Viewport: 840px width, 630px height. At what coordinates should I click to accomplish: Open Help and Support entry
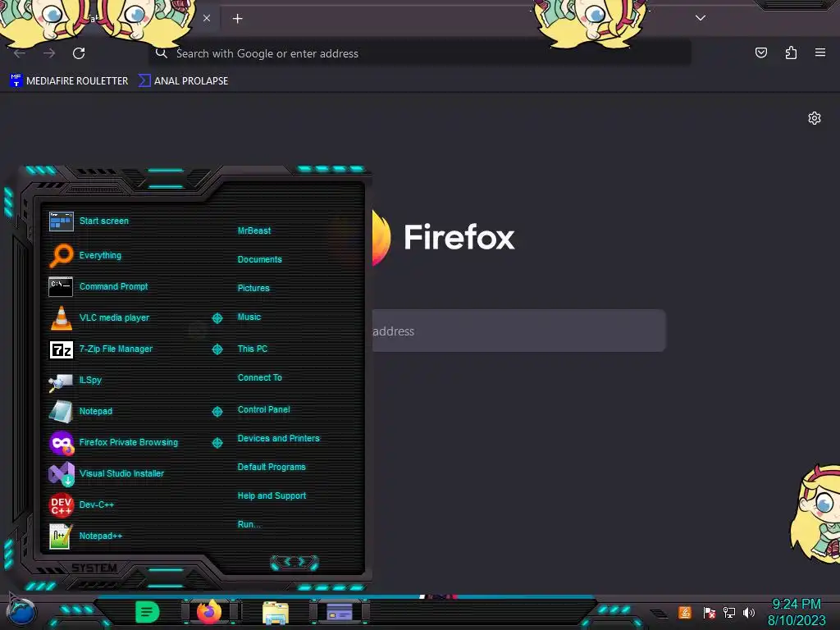(x=272, y=496)
